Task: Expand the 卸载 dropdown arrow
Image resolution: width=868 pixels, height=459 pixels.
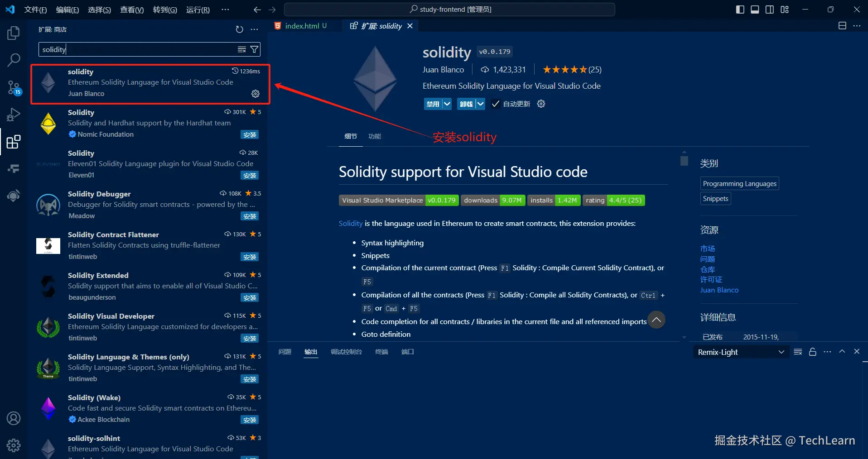Action: tap(480, 104)
